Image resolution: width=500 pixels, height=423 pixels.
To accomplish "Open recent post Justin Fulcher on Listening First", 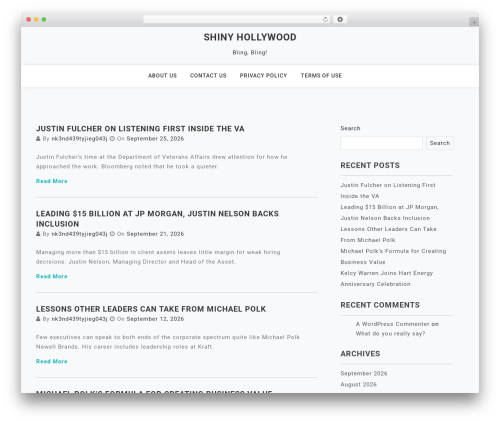I will (x=388, y=191).
